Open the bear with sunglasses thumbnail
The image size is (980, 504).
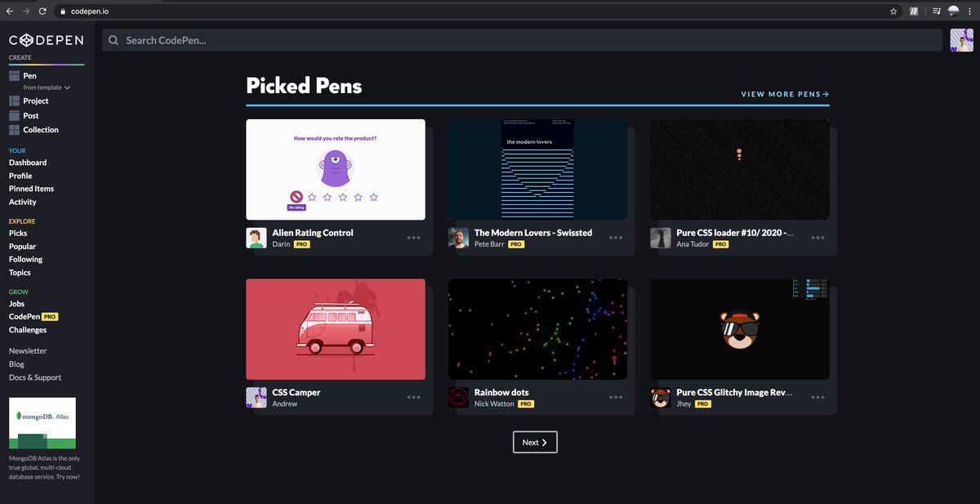point(740,329)
